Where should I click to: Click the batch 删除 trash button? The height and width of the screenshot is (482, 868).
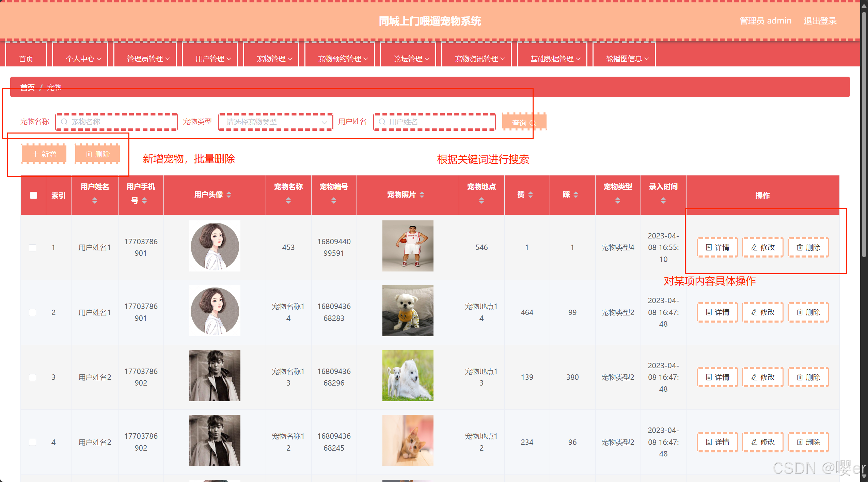point(97,154)
